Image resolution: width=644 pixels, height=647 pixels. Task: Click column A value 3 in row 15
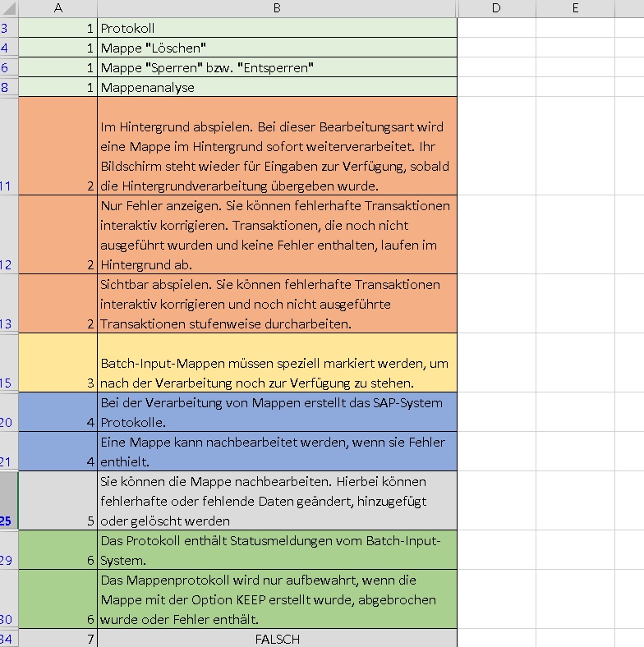pyautogui.click(x=58, y=363)
